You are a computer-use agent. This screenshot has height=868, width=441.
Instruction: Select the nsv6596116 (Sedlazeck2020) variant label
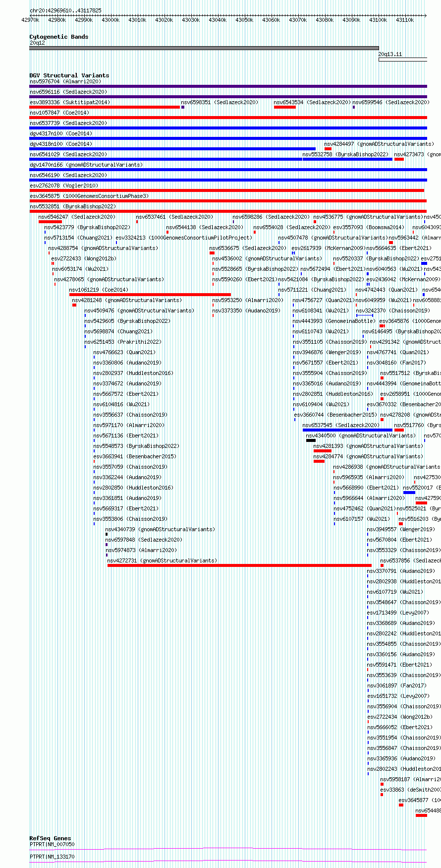[68, 92]
